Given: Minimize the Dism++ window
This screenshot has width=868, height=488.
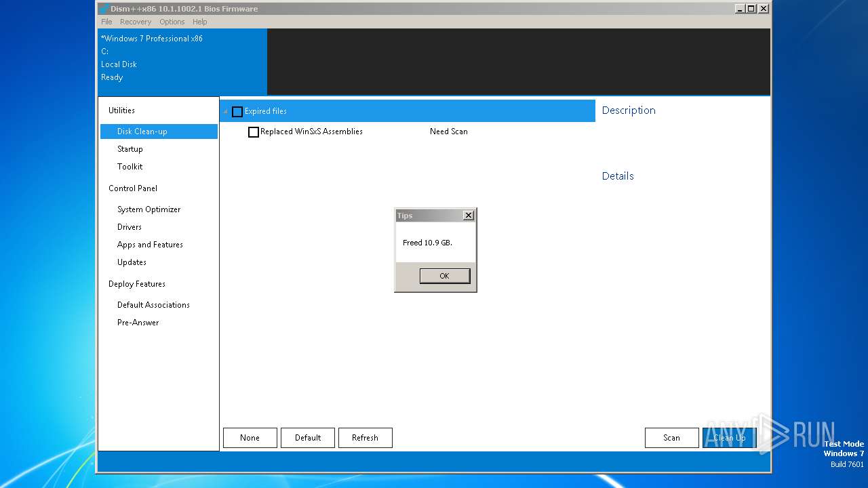Looking at the screenshot, I should (x=739, y=9).
